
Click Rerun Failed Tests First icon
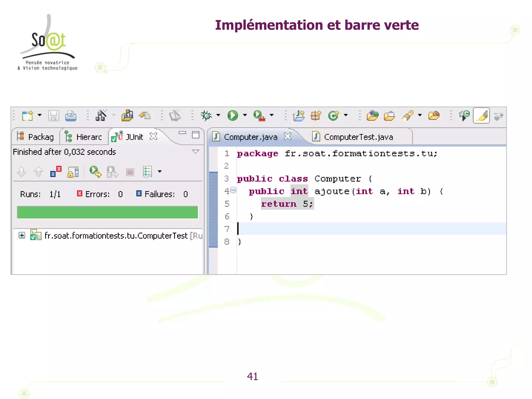[112, 172]
